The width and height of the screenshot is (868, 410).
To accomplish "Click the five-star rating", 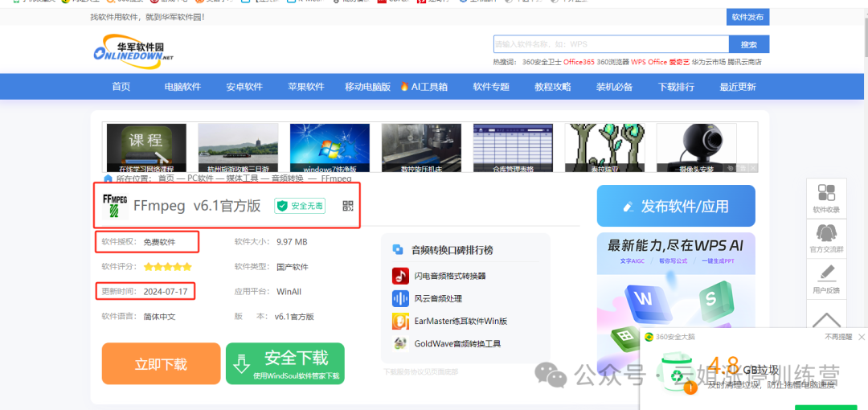I will (x=168, y=267).
